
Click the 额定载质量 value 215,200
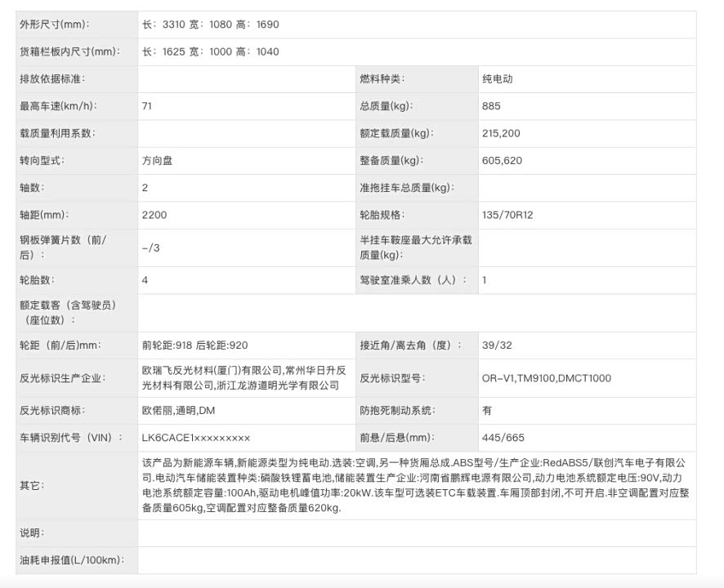pos(501,133)
